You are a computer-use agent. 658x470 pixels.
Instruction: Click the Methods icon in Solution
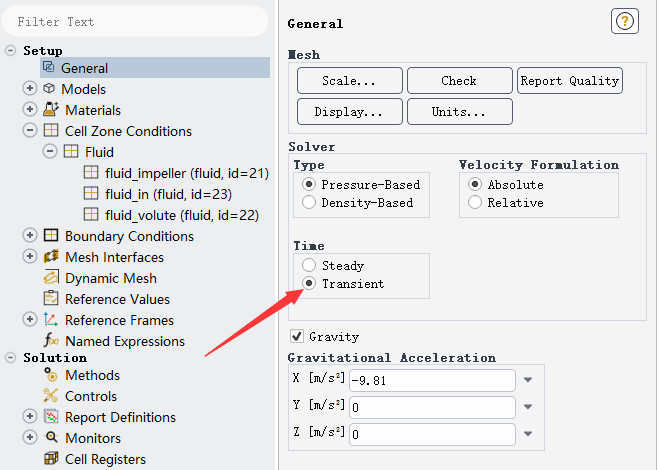click(50, 375)
